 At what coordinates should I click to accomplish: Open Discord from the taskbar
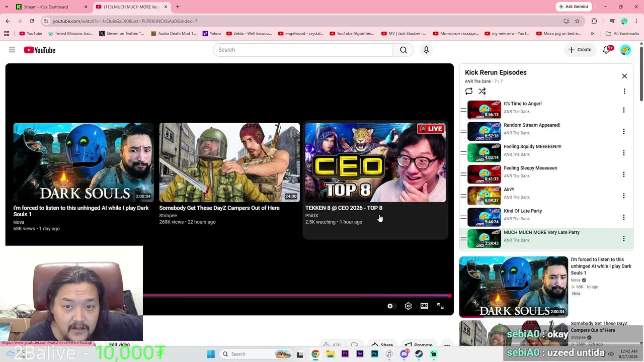click(404, 354)
